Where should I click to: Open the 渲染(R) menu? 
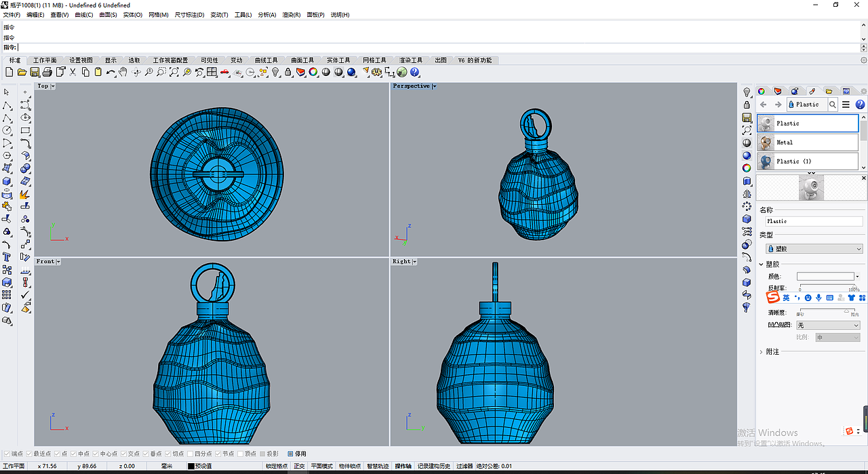click(x=292, y=15)
